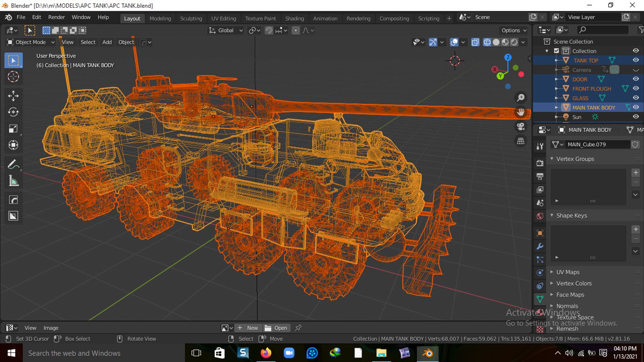Image resolution: width=644 pixels, height=362 pixels.
Task: Open the viewport Select menu
Action: point(88,42)
